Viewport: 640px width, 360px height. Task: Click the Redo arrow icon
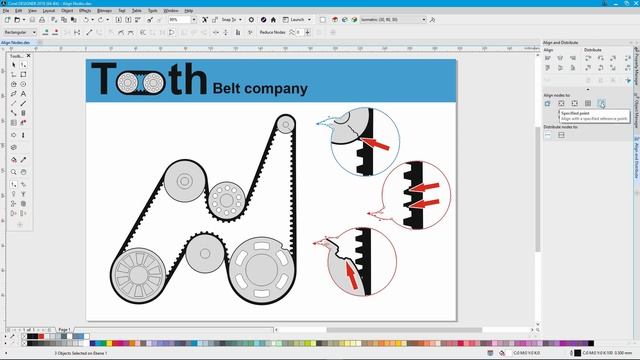[x=100, y=20]
